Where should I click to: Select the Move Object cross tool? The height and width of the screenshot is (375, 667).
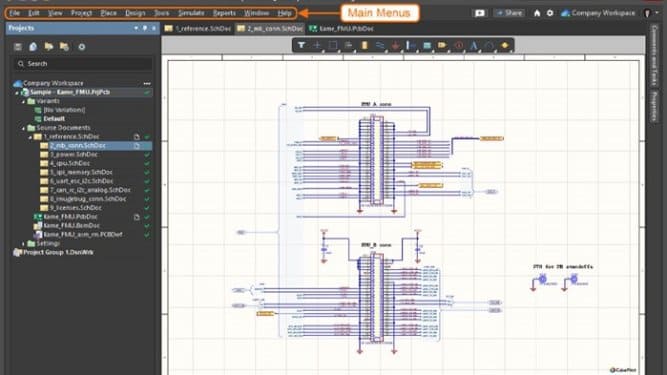tap(317, 45)
